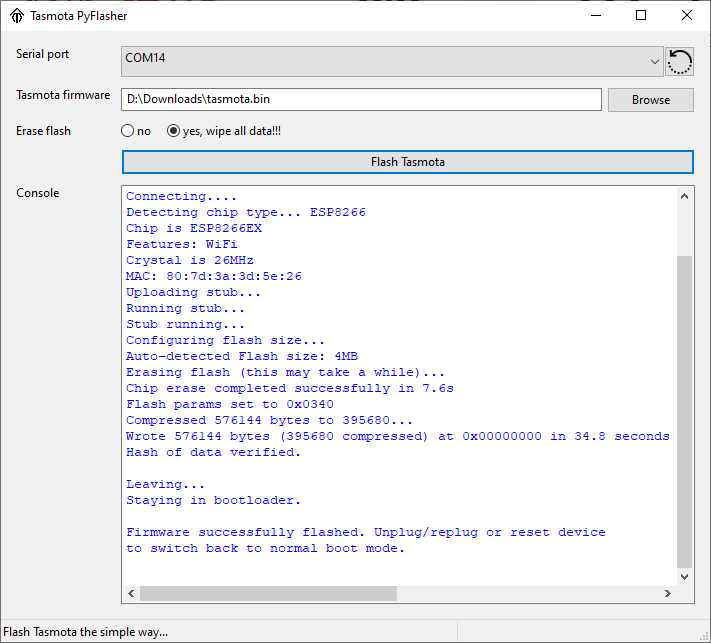Click 'Detecting chip type... ESP8266' line
711x643 pixels.
point(246,212)
